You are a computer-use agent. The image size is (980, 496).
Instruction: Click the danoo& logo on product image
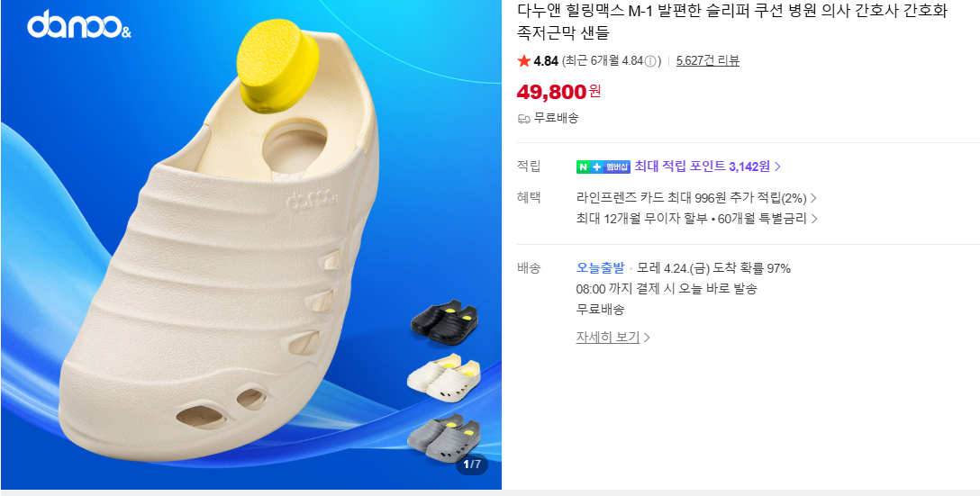tap(78, 25)
